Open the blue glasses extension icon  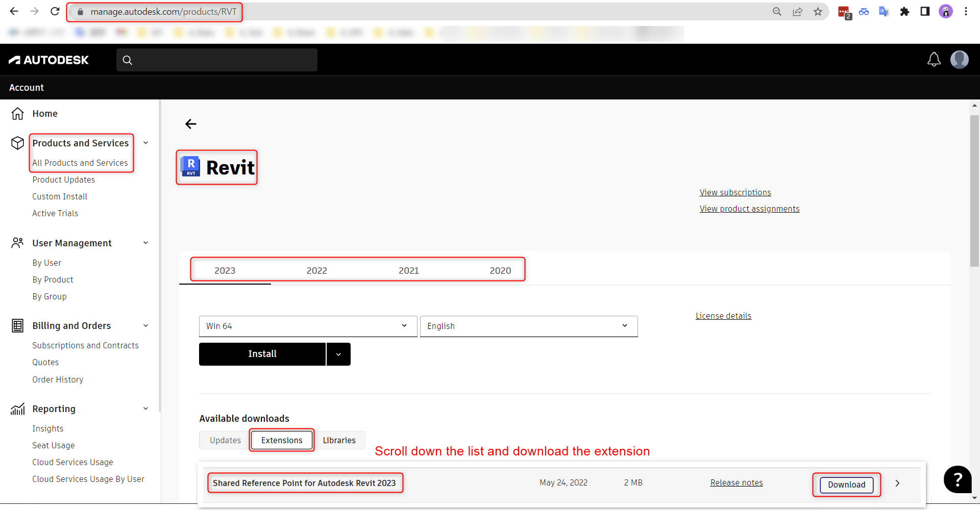(x=864, y=12)
